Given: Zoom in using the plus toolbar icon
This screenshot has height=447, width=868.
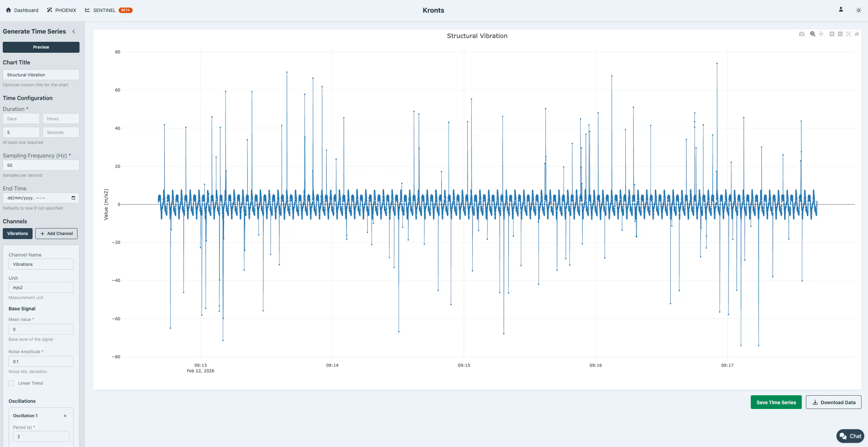Looking at the screenshot, I should click(832, 34).
